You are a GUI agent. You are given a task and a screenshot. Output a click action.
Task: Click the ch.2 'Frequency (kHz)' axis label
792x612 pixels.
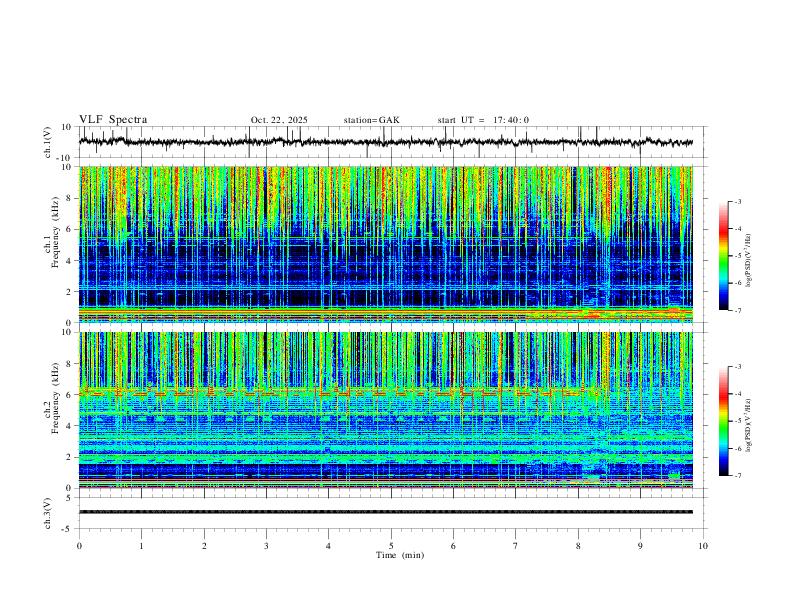[56, 397]
